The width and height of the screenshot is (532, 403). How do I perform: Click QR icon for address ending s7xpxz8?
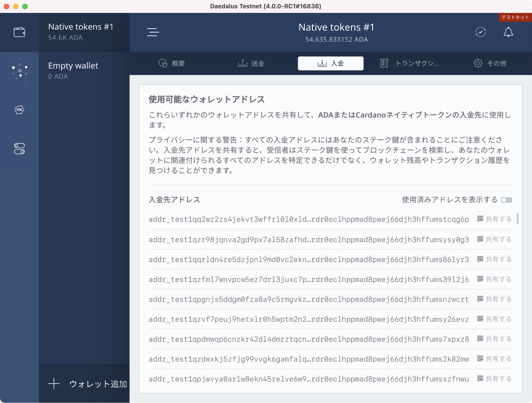tap(480, 339)
